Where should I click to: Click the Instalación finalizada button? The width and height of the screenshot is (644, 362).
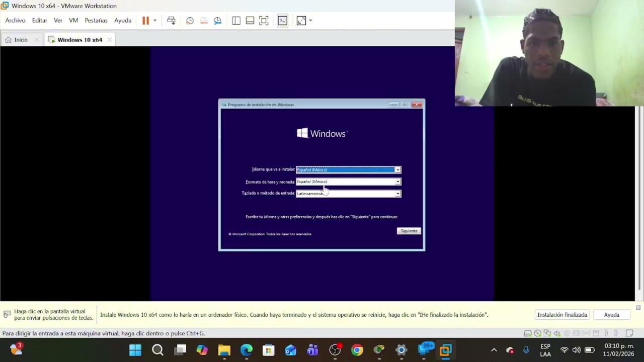tap(562, 315)
